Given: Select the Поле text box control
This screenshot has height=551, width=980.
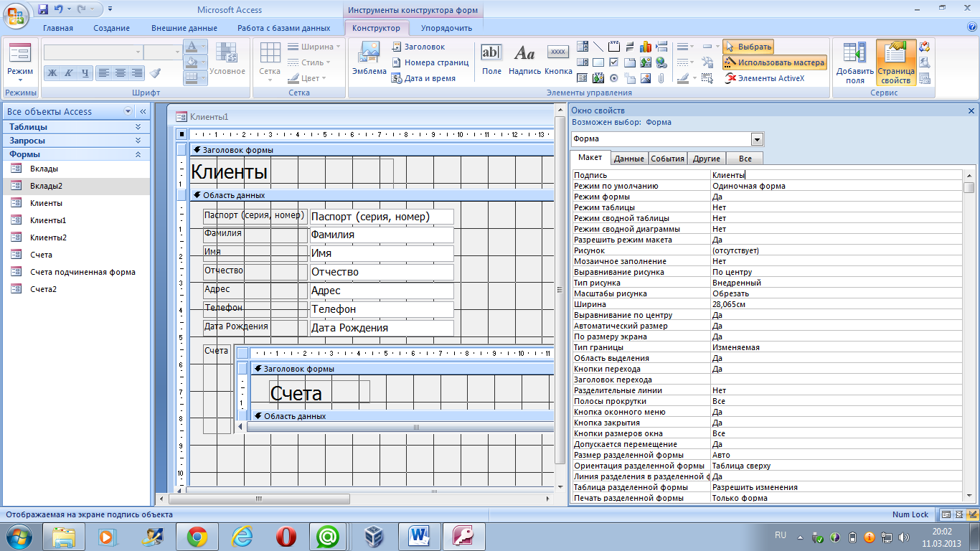Looking at the screenshot, I should tap(491, 60).
